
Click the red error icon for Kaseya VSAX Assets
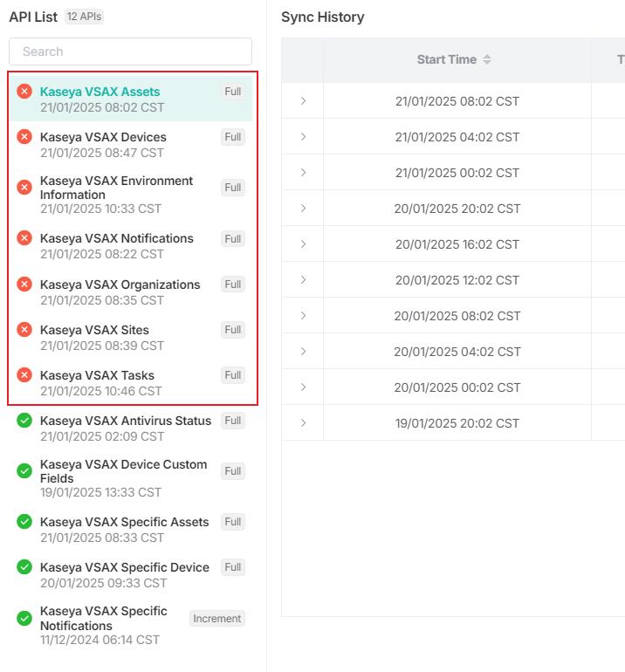pos(24,91)
